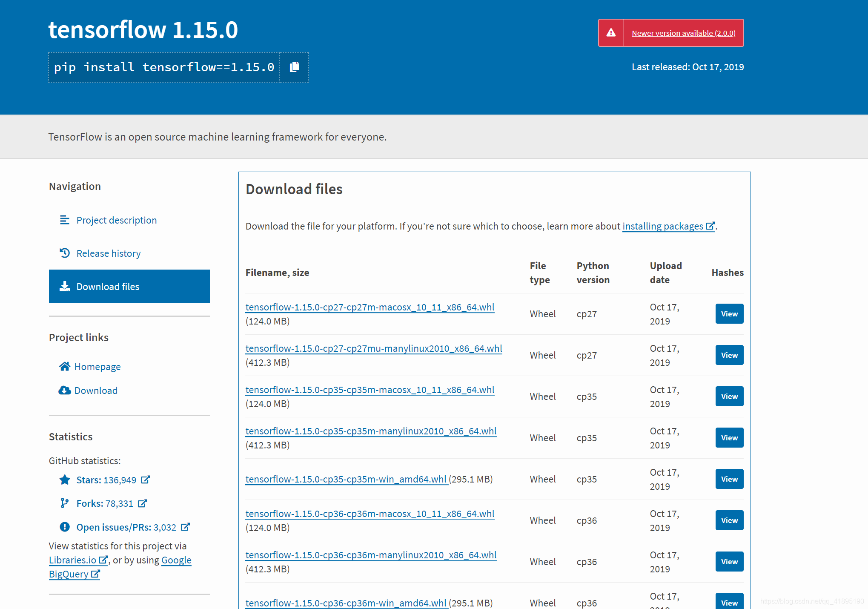View hashes for cp27mu manylinux2010 wheel

(729, 355)
